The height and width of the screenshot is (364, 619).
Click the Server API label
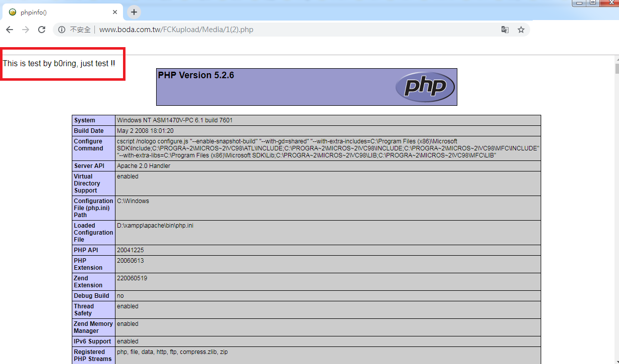(x=90, y=166)
